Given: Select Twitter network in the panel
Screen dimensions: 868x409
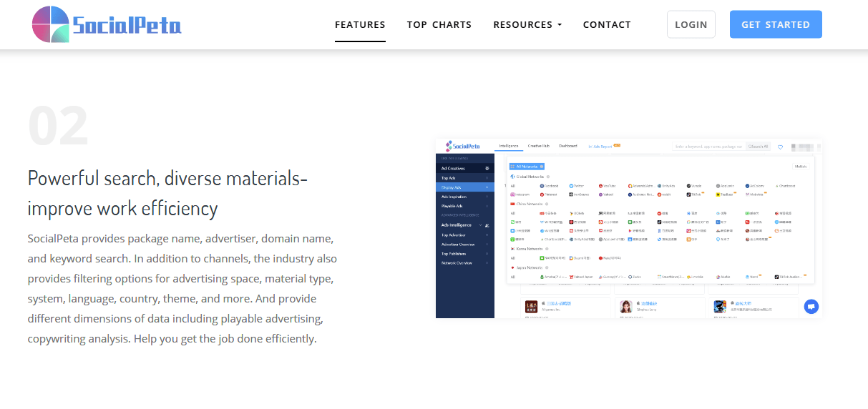Looking at the screenshot, I should point(576,186).
